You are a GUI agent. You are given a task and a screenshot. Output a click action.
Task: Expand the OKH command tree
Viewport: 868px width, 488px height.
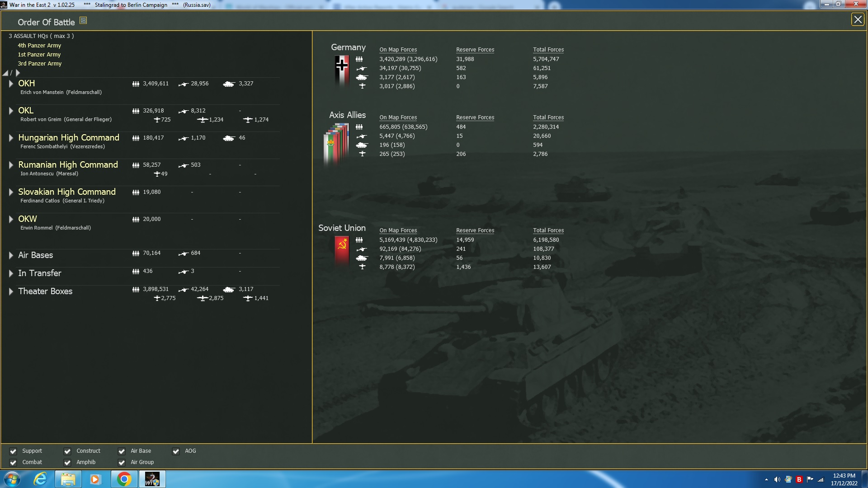11,84
